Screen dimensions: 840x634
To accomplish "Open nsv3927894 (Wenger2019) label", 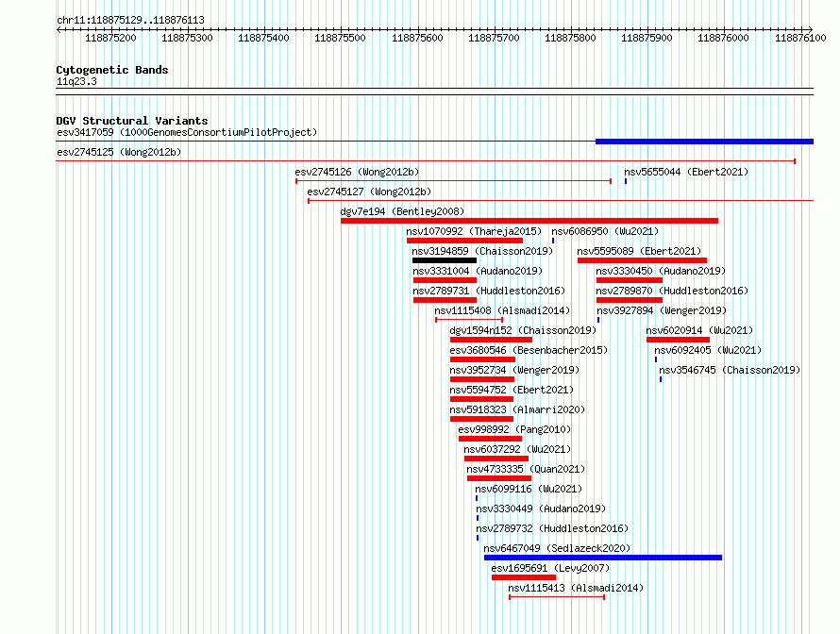I will pyautogui.click(x=662, y=310).
